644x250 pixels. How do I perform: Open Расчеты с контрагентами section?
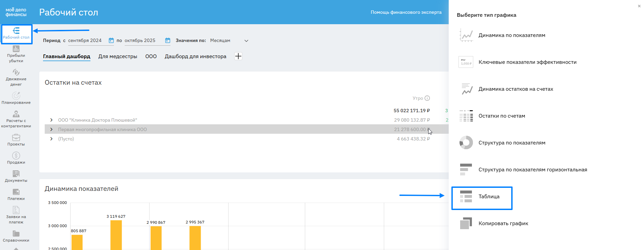point(16,119)
